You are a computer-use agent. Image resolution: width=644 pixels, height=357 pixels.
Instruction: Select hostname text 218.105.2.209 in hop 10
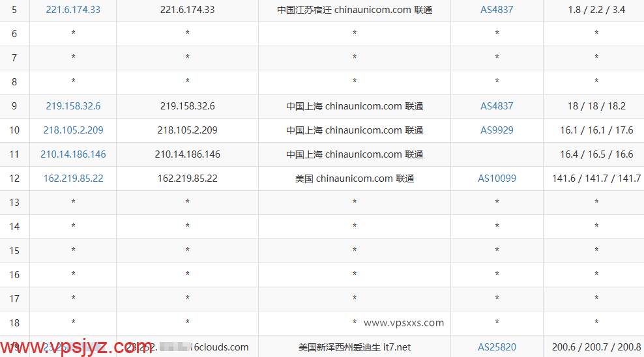click(x=187, y=130)
